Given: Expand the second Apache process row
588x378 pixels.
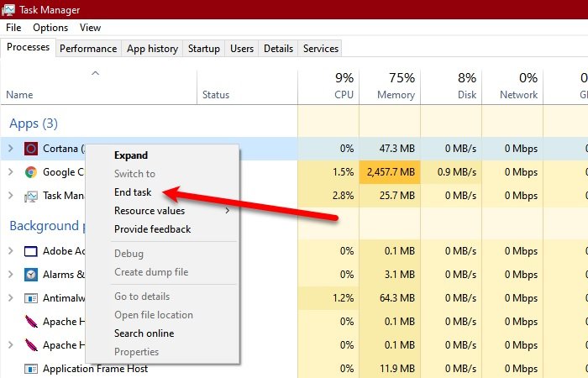Looking at the screenshot, I should pos(10,345).
